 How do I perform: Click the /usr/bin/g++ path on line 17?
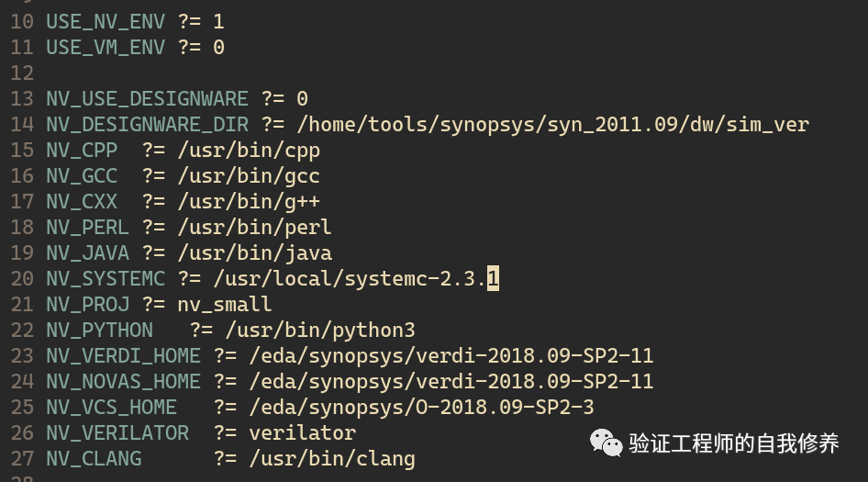click(x=249, y=202)
